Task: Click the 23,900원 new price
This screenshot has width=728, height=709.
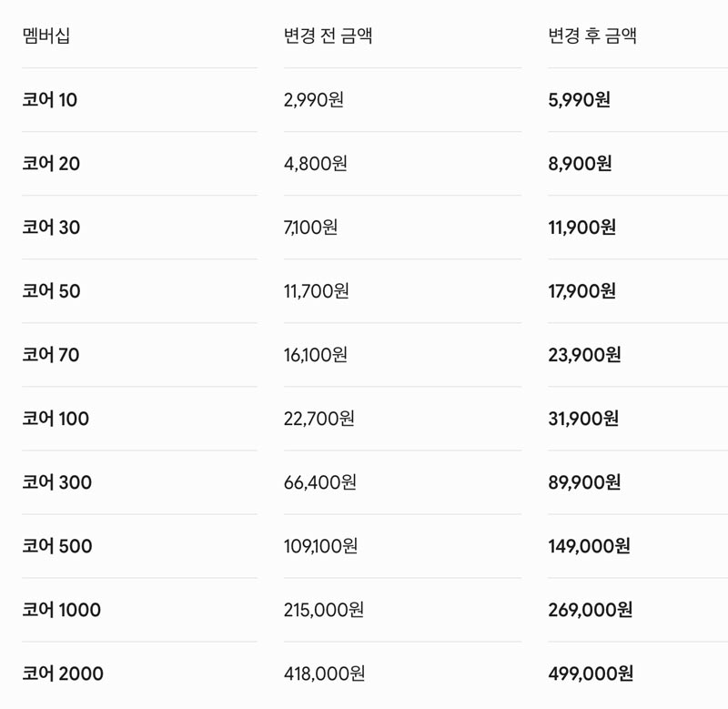Action: click(x=584, y=355)
